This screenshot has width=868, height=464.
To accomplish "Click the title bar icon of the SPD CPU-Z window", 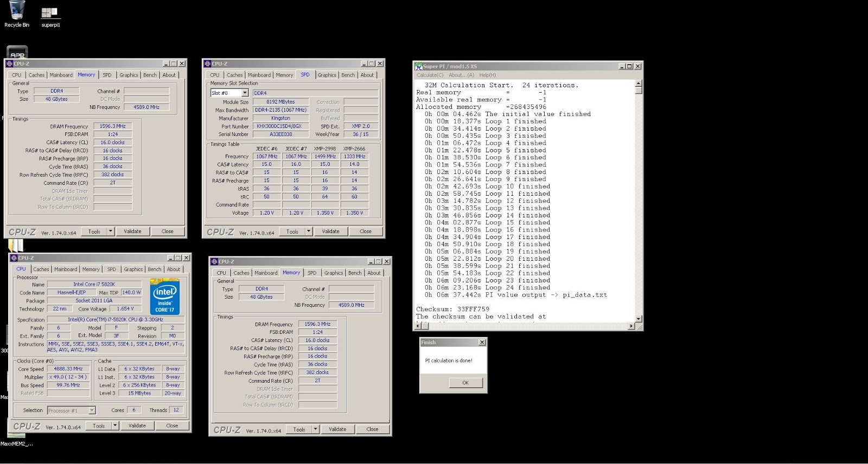I will click(x=208, y=63).
